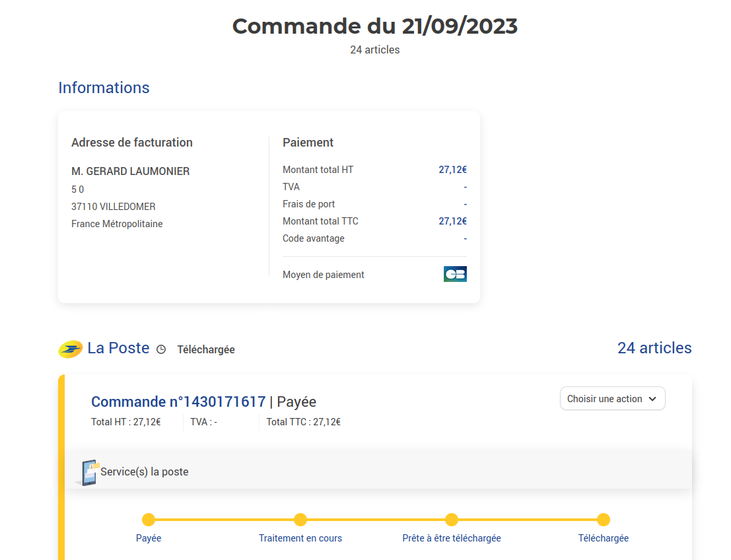Click the CB payment card icon
The image size is (731, 560).
pyautogui.click(x=455, y=274)
